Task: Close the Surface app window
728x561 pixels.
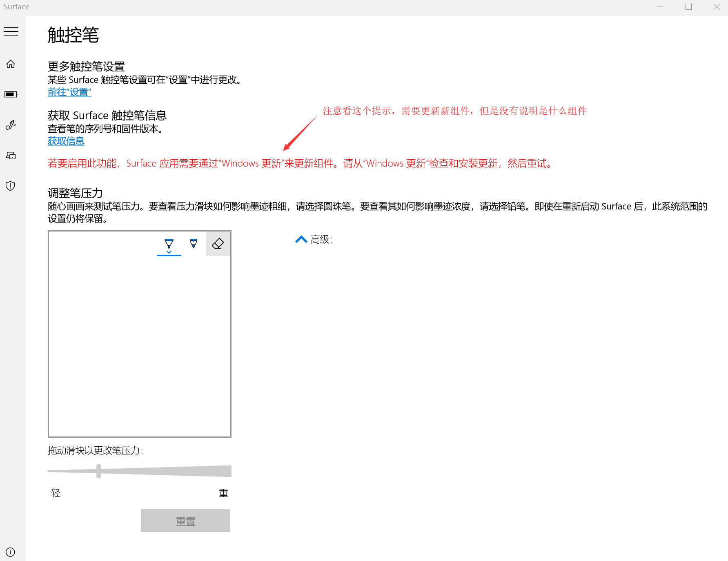Action: click(x=717, y=7)
